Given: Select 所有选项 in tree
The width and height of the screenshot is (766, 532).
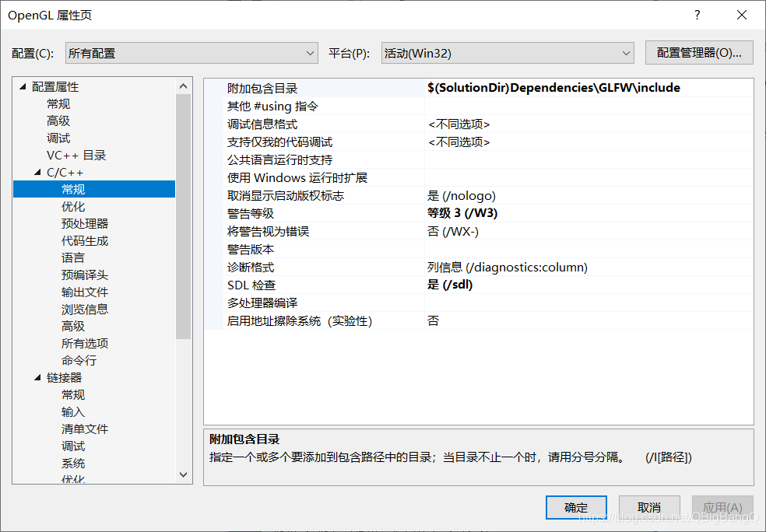Looking at the screenshot, I should [85, 343].
